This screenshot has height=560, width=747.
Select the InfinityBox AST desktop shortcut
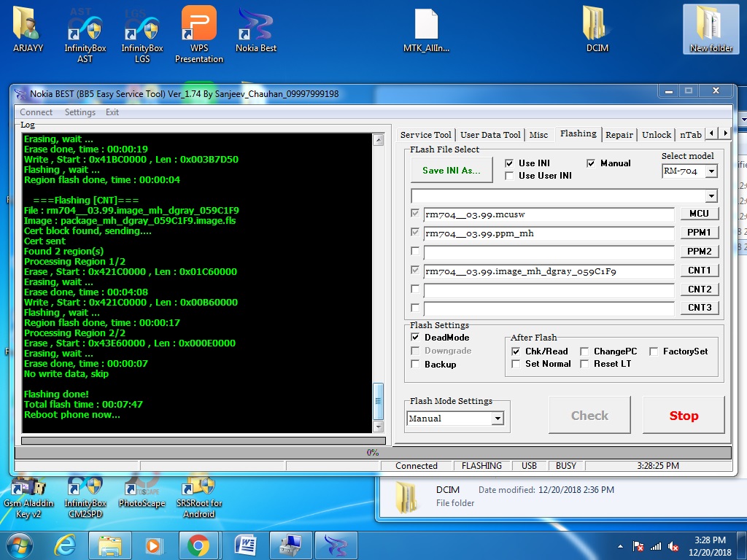(85, 35)
